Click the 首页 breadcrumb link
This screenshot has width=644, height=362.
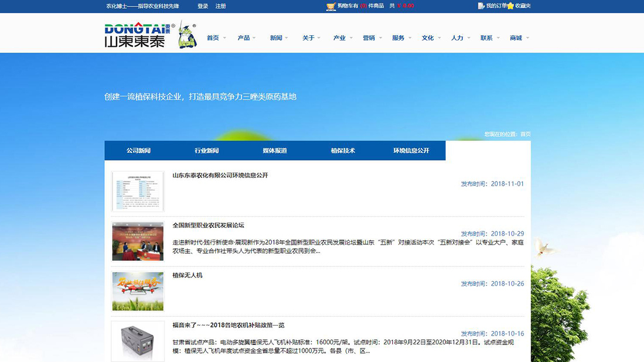[x=525, y=134]
